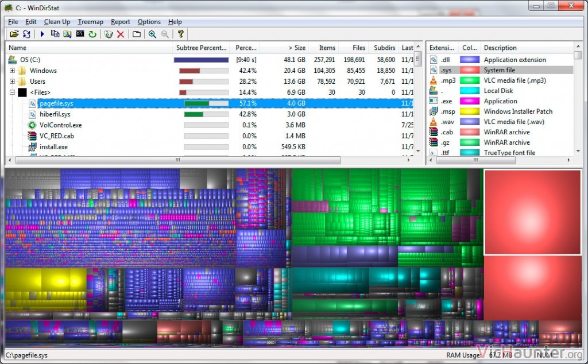Click the install.exe installer icon
Viewport: 588px width, 364px height.
tap(32, 147)
